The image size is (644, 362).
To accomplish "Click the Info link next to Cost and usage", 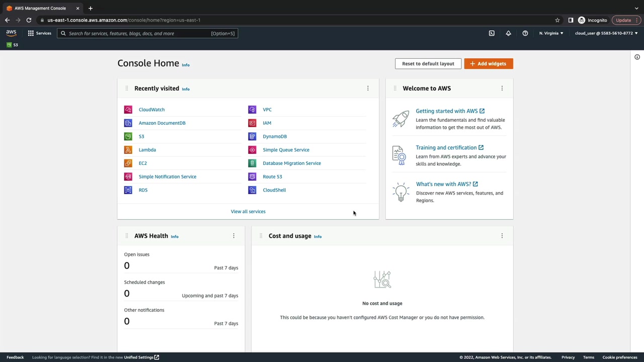I will (317, 236).
